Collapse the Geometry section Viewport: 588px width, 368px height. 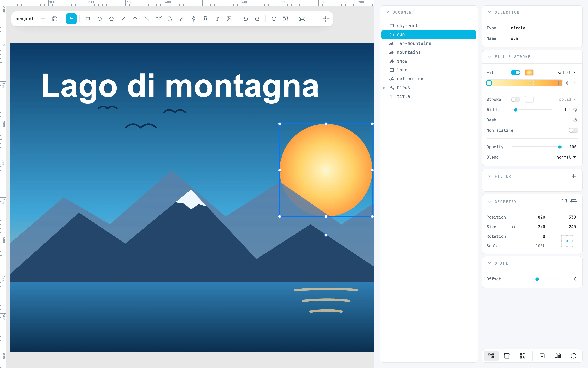[x=489, y=201]
